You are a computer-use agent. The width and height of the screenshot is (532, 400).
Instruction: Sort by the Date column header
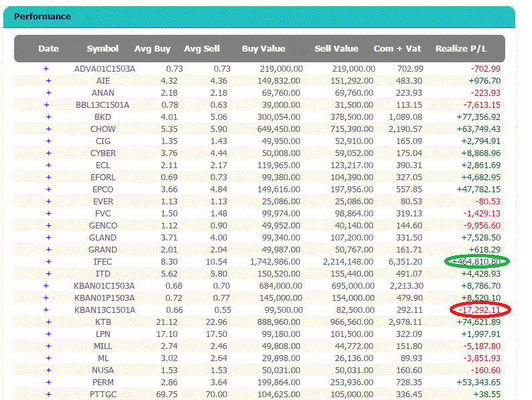pyautogui.click(x=49, y=48)
